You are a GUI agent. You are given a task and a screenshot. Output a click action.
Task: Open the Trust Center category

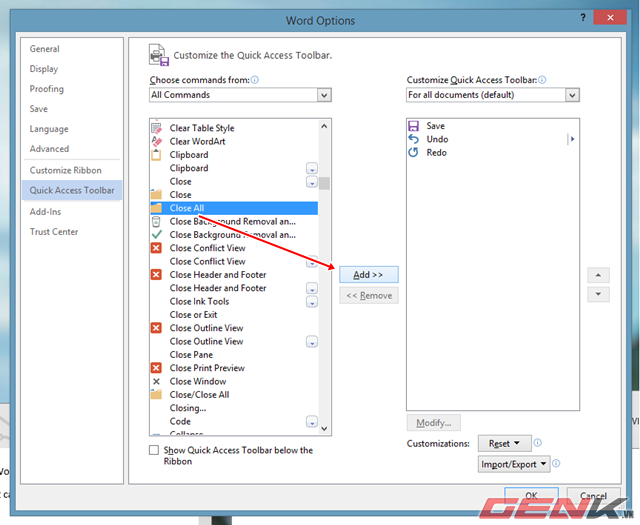click(54, 232)
